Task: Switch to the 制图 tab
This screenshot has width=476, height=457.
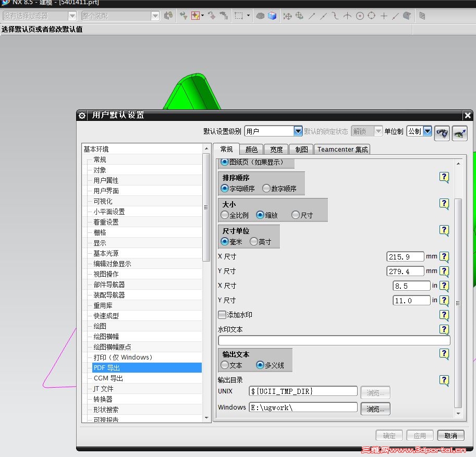Action: coord(301,150)
